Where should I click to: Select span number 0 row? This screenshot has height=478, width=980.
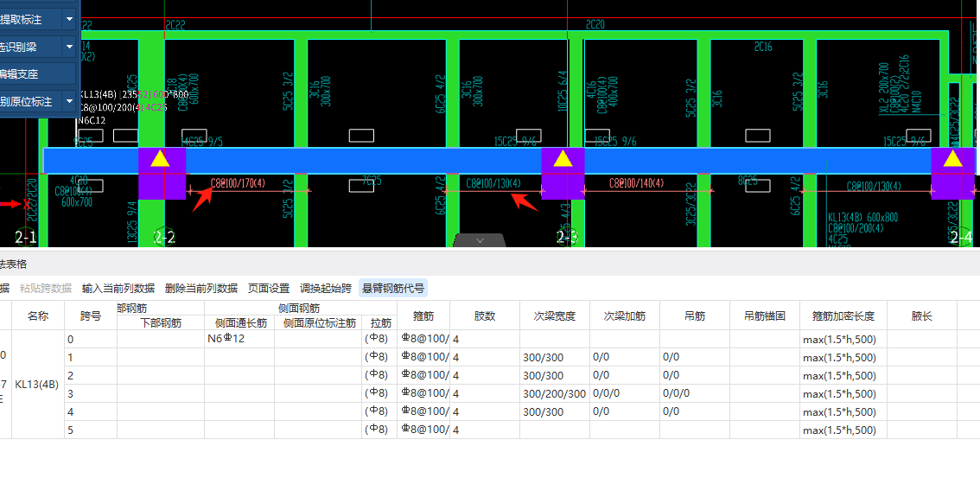pyautogui.click(x=91, y=340)
